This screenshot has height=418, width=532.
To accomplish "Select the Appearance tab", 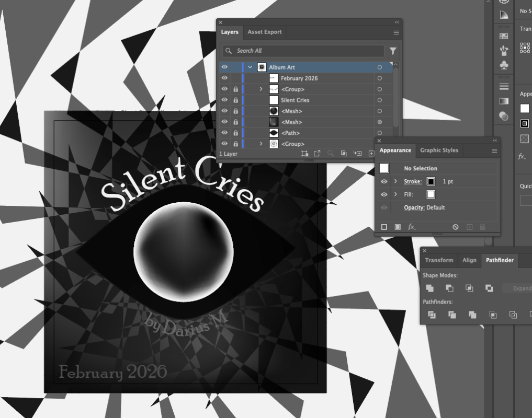I will point(395,150).
